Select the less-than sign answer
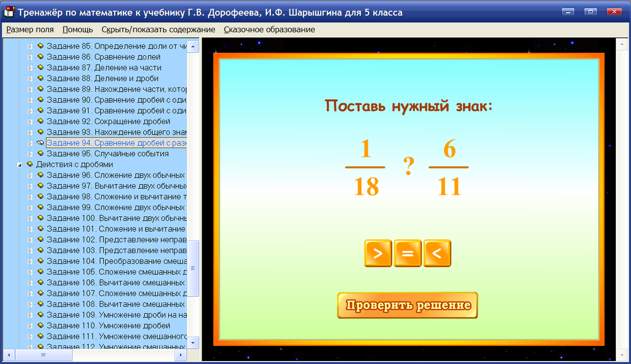 [437, 253]
